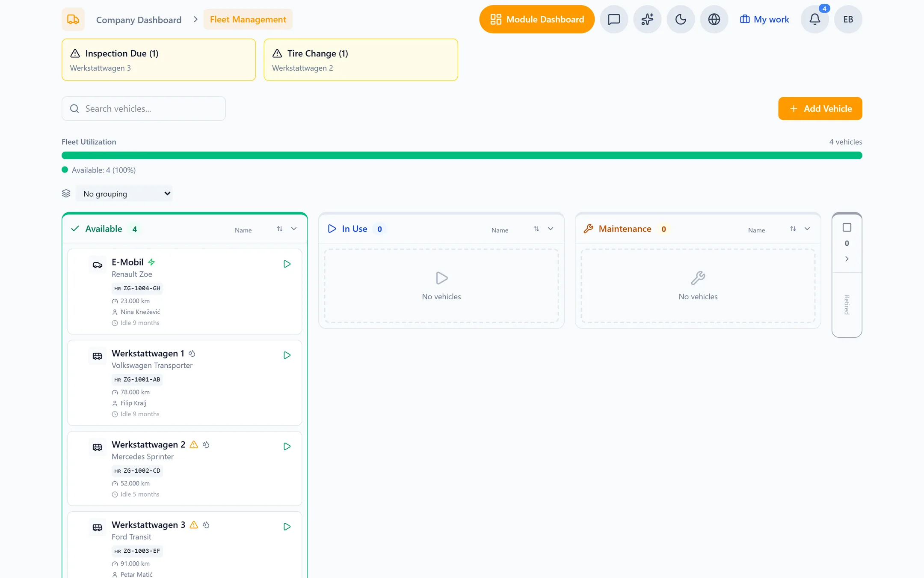Click the Maintenance column heading
Image resolution: width=924 pixels, height=578 pixels.
pyautogui.click(x=625, y=229)
